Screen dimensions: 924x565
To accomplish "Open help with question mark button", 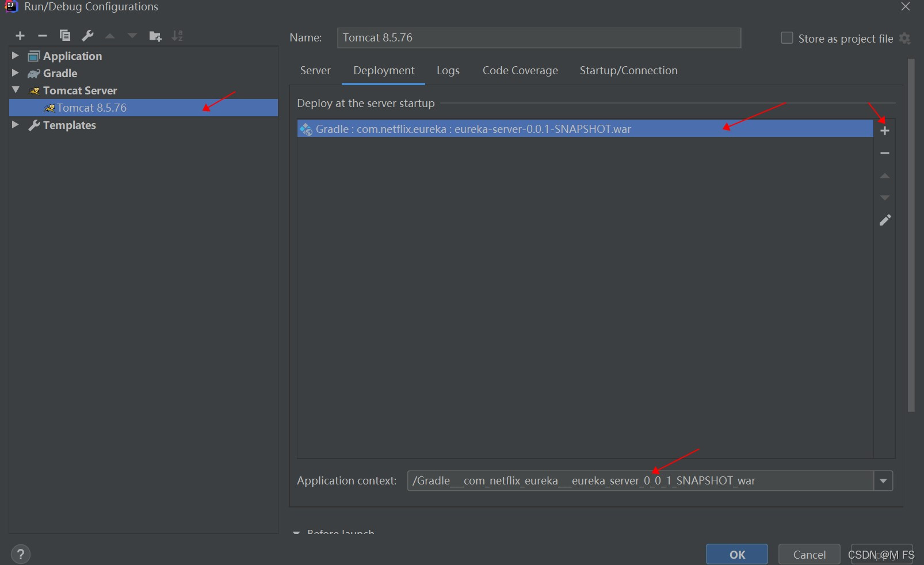I will coord(21,554).
